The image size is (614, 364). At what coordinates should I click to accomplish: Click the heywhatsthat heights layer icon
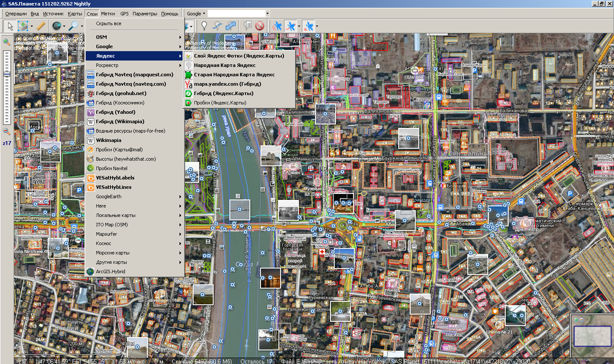tap(90, 159)
